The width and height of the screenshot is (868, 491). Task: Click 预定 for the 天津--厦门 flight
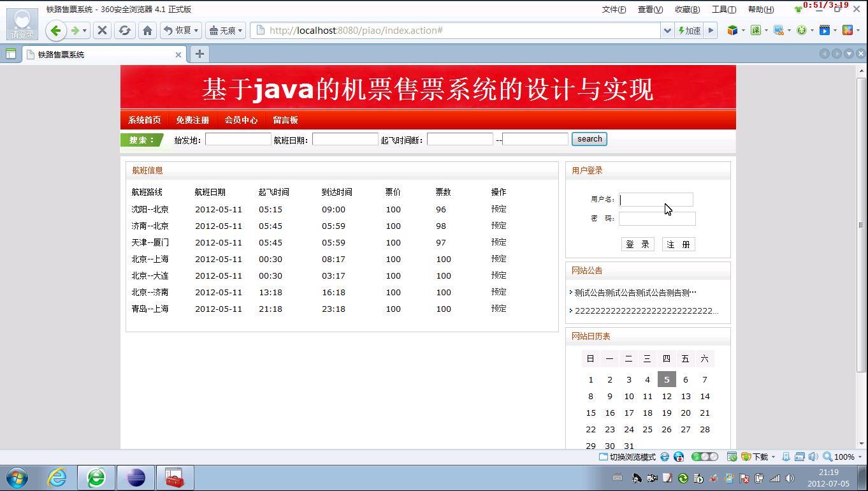[x=499, y=242]
